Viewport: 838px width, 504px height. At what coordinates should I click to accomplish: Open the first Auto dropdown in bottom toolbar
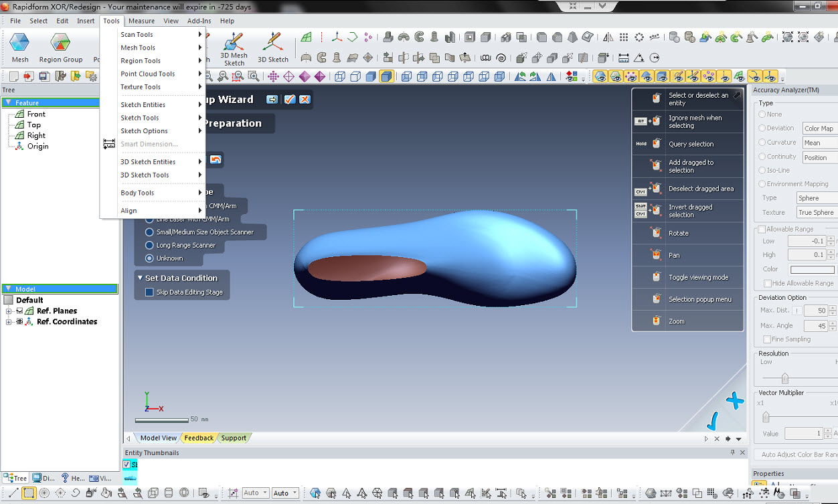pyautogui.click(x=256, y=493)
